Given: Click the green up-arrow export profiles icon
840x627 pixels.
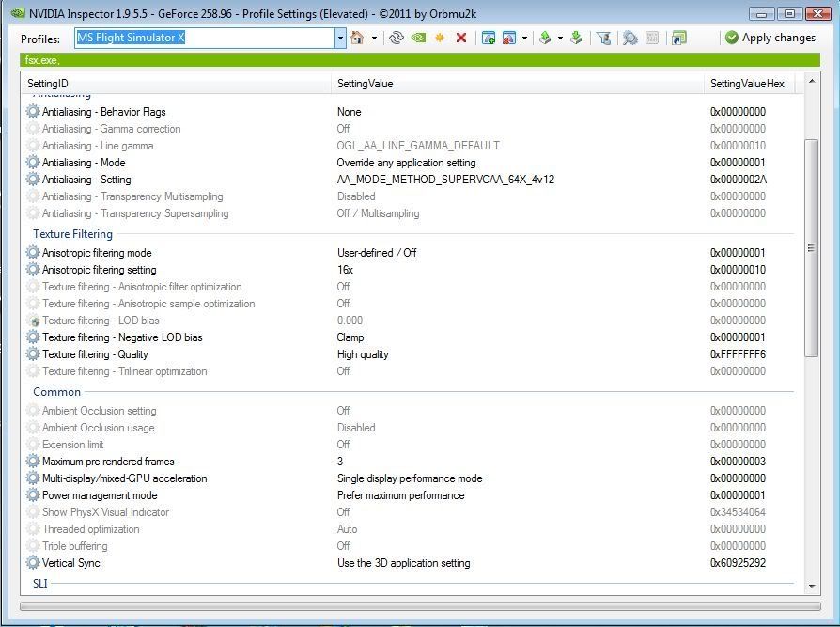Looking at the screenshot, I should [545, 38].
